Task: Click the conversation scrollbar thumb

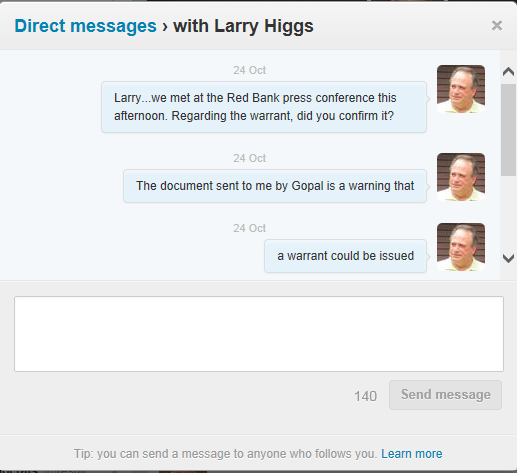Action: point(508,130)
